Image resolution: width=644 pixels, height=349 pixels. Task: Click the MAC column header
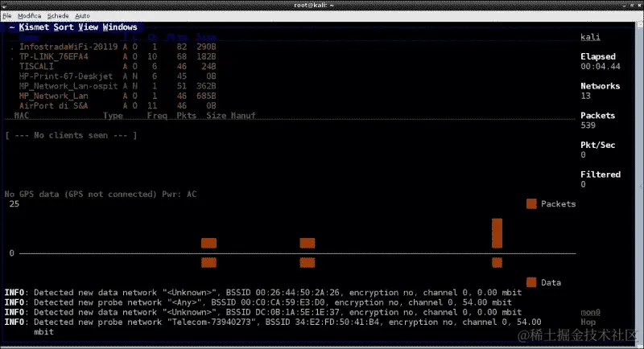coord(22,116)
